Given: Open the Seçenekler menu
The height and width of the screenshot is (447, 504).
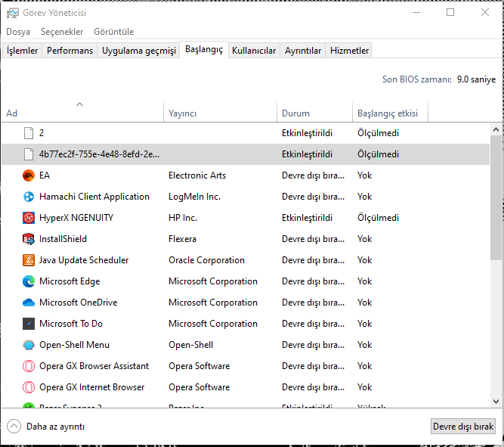Looking at the screenshot, I should 62,32.
